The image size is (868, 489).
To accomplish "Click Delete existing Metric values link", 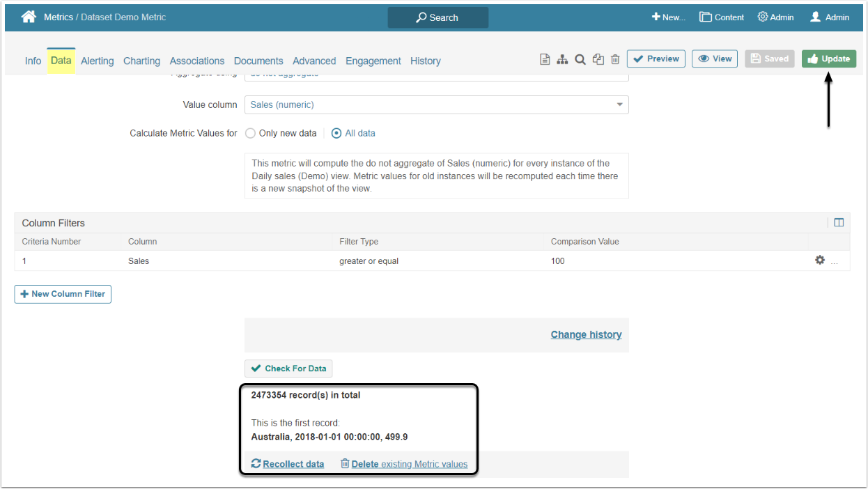I will [404, 464].
